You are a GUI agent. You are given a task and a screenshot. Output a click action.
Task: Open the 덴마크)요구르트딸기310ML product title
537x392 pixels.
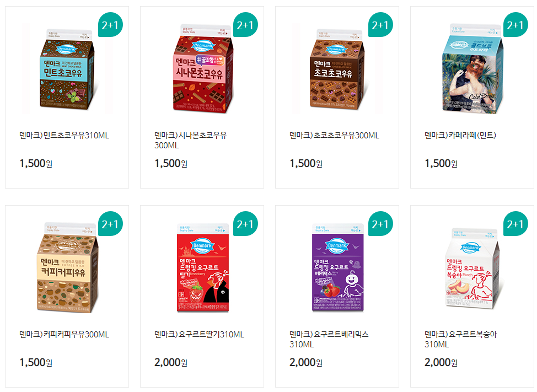[x=200, y=335]
